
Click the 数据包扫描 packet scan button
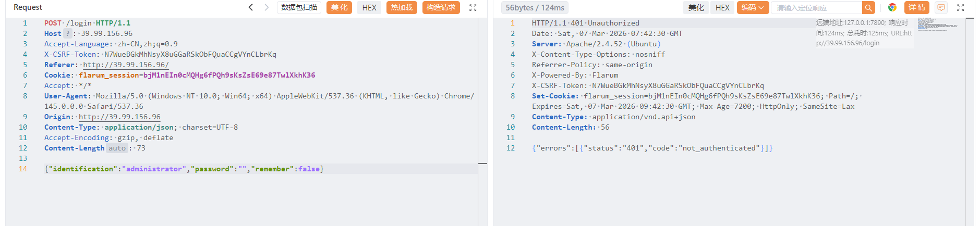point(299,8)
